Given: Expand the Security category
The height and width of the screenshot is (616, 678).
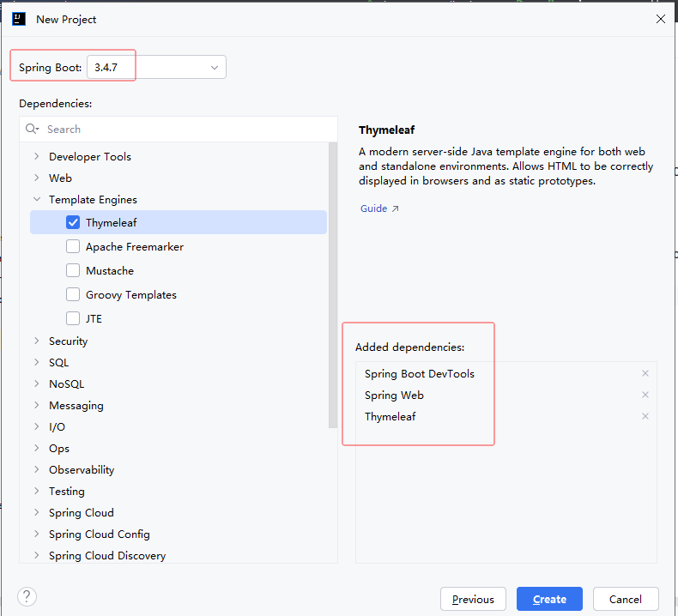Looking at the screenshot, I should click(x=37, y=341).
